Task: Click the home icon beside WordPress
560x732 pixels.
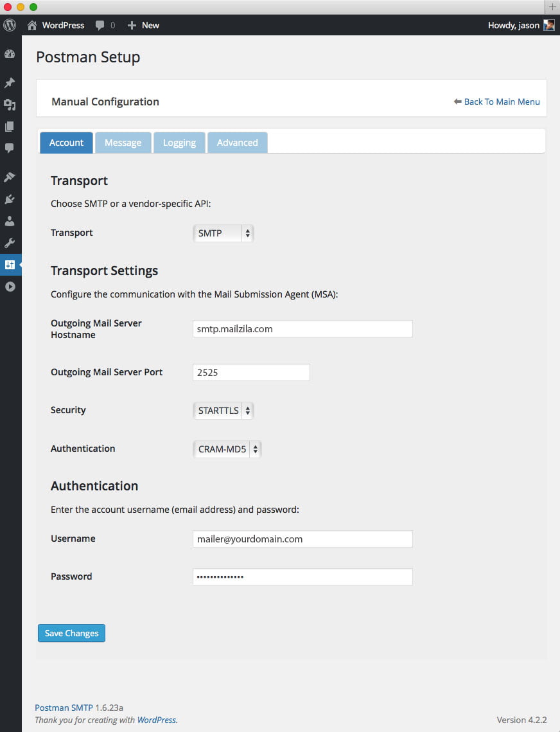Action: point(31,25)
